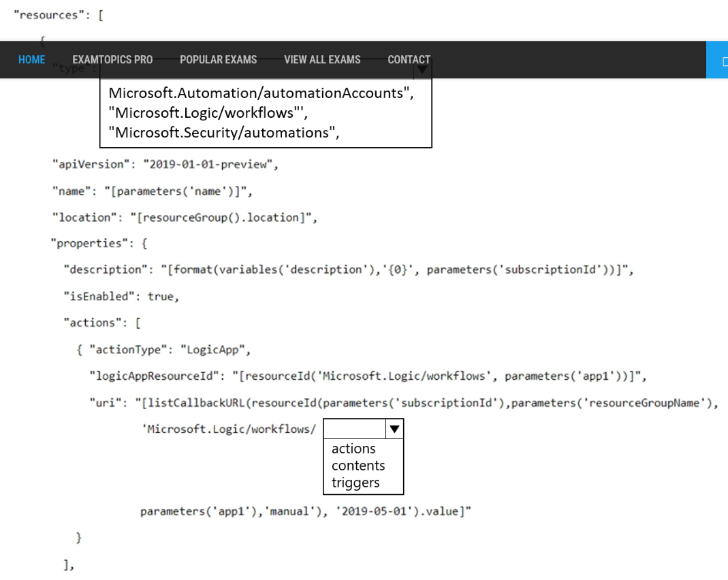Click the "resources": [ line
Viewport: 728px width, 580px height.
coord(59,15)
